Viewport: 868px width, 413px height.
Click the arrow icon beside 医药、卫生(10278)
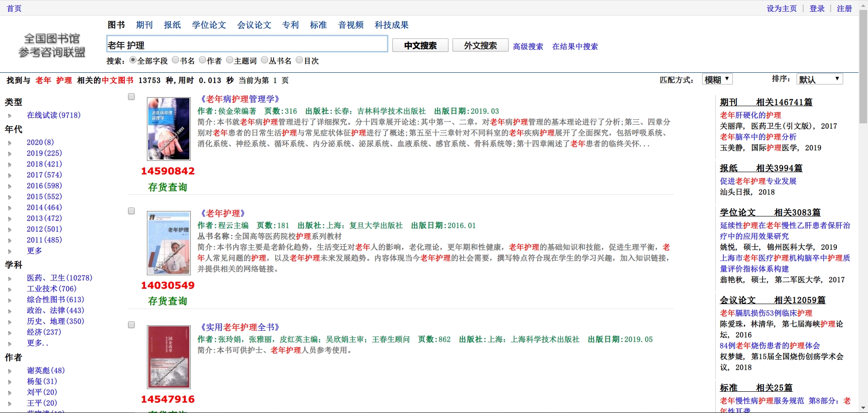click(x=9, y=278)
